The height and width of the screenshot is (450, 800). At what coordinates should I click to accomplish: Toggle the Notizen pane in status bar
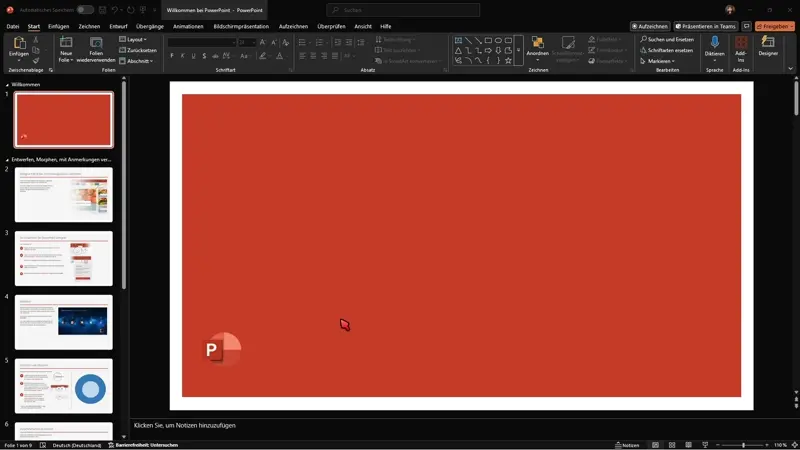pyautogui.click(x=627, y=445)
